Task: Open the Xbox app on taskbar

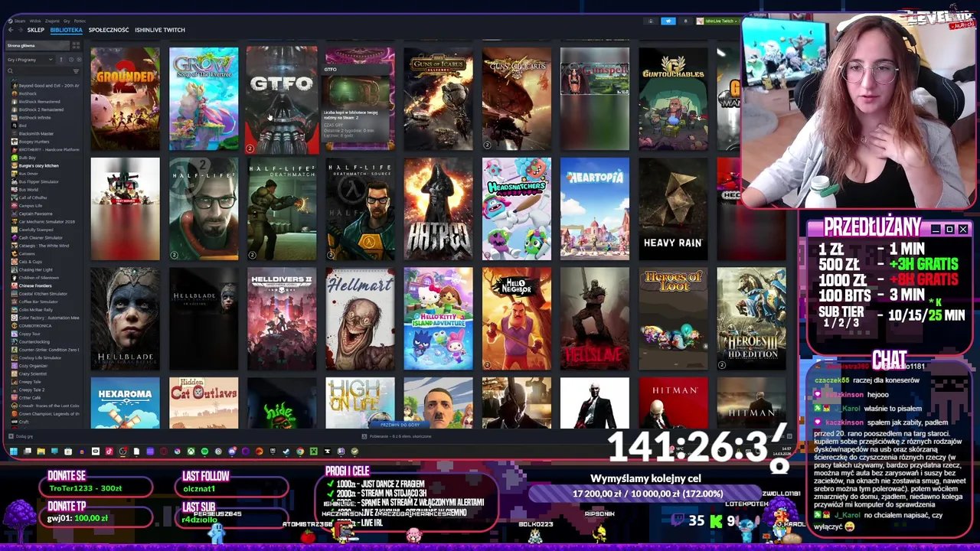Action: tap(191, 452)
